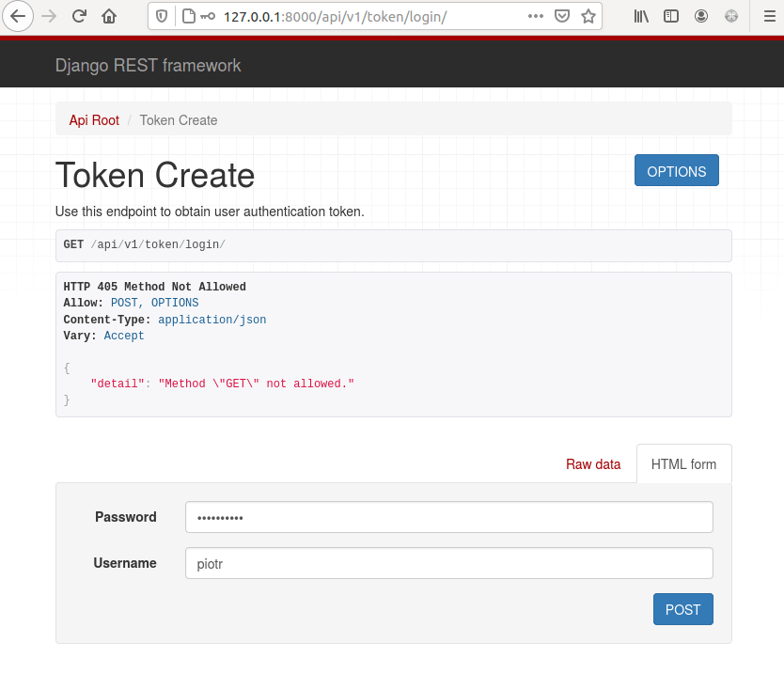Open tracking protection shield in address bar
This screenshot has height=674, width=784.
point(161,16)
